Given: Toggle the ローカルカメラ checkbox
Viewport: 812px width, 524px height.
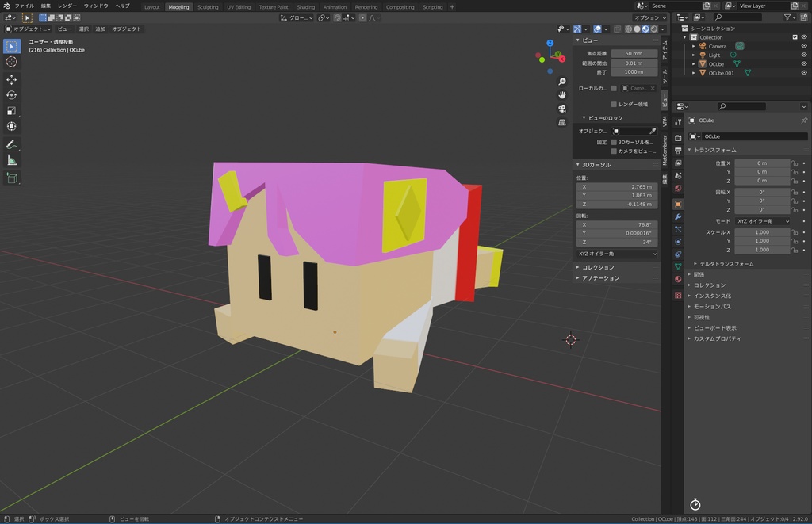Looking at the screenshot, I should [x=614, y=89].
